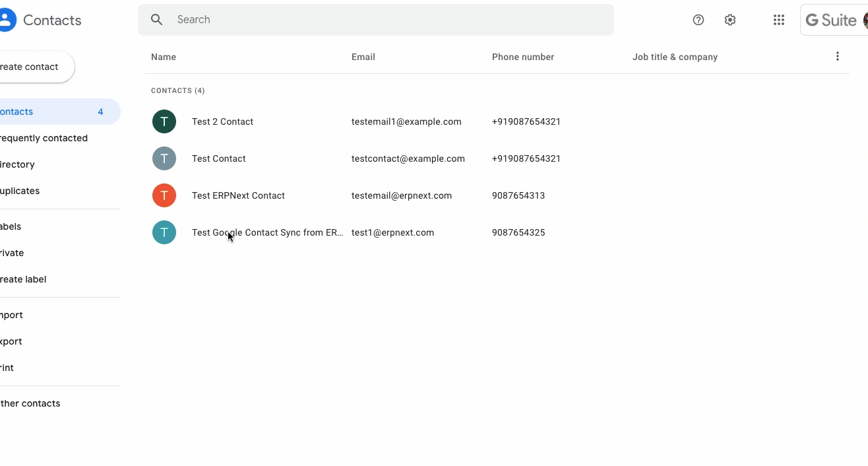Image resolution: width=868 pixels, height=466 pixels.
Task: Open Google Contacts settings gear
Action: pos(730,20)
